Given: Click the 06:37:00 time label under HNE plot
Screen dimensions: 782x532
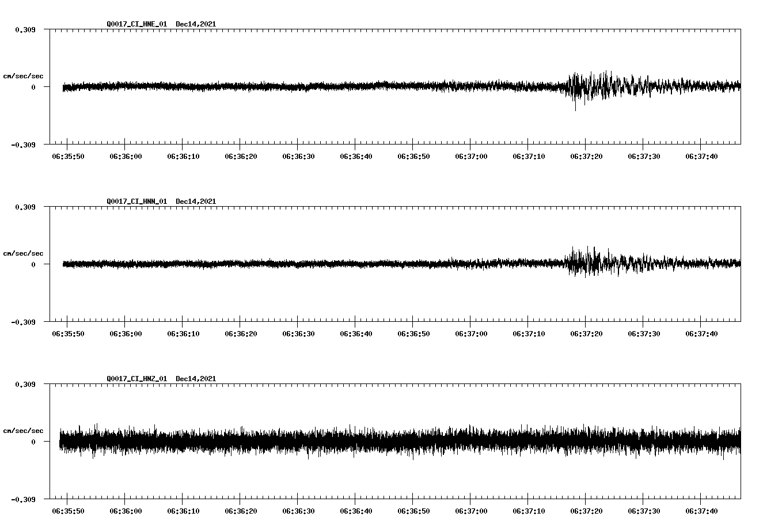Looking at the screenshot, I should click(x=471, y=157).
